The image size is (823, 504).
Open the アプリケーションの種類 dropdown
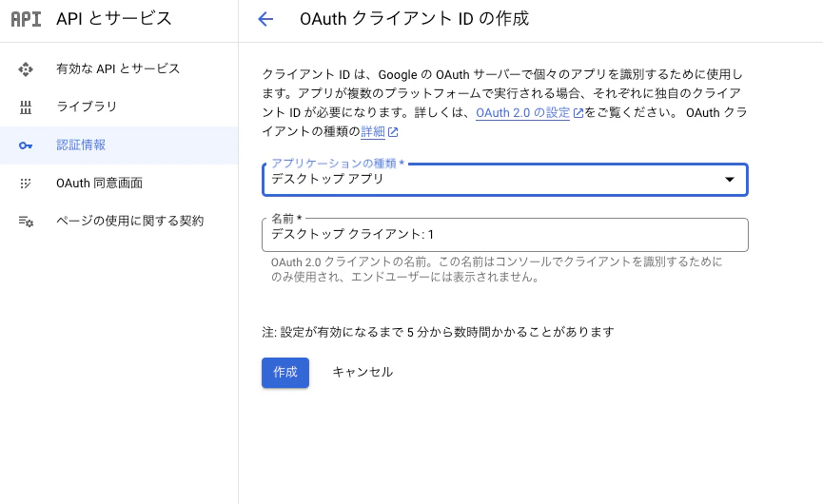[x=505, y=180]
